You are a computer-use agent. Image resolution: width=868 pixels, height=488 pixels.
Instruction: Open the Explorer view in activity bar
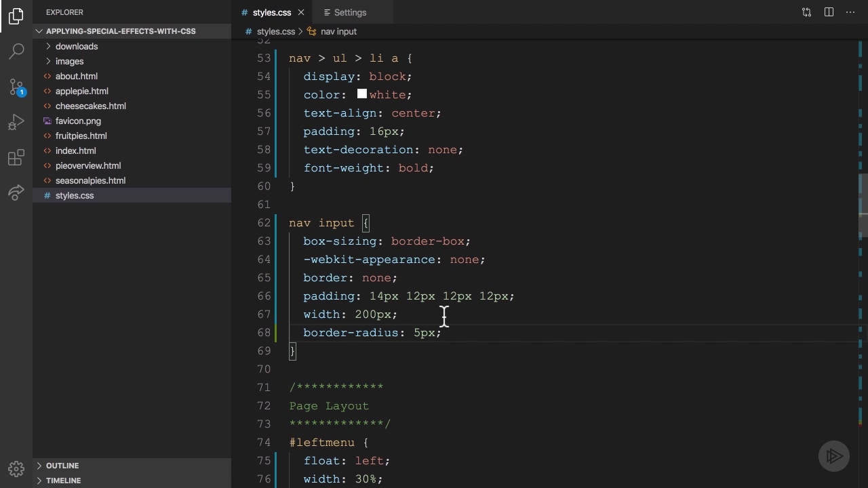[16, 16]
